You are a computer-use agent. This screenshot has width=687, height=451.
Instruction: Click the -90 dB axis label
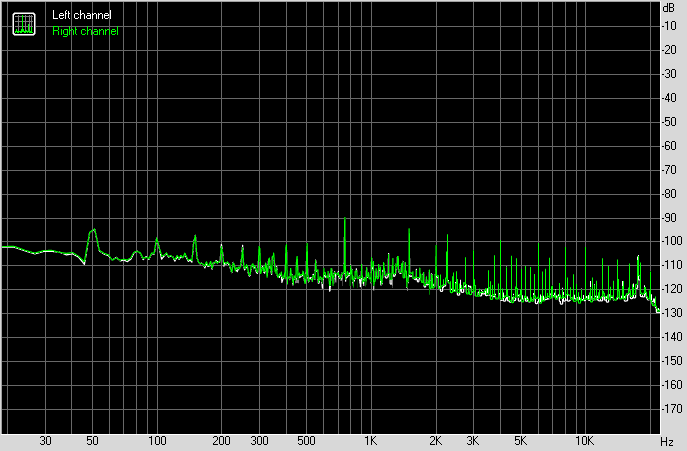[669, 217]
